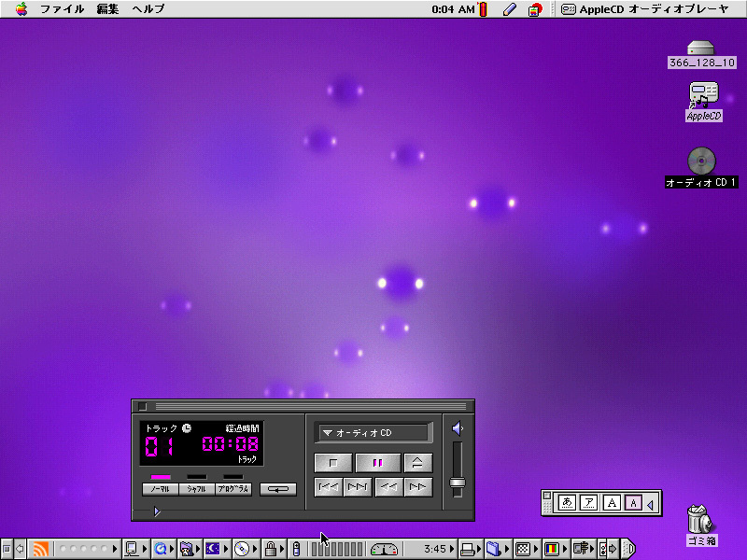Skip to the next track

[x=358, y=487]
